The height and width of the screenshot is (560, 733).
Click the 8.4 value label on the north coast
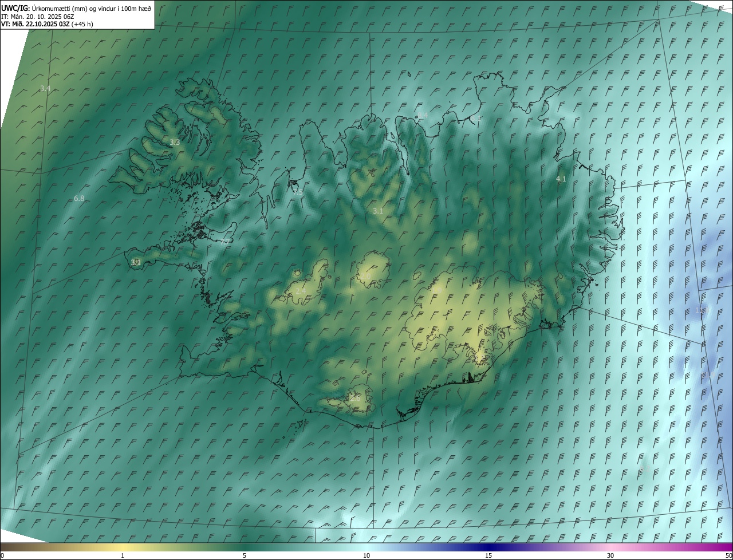pos(423,116)
